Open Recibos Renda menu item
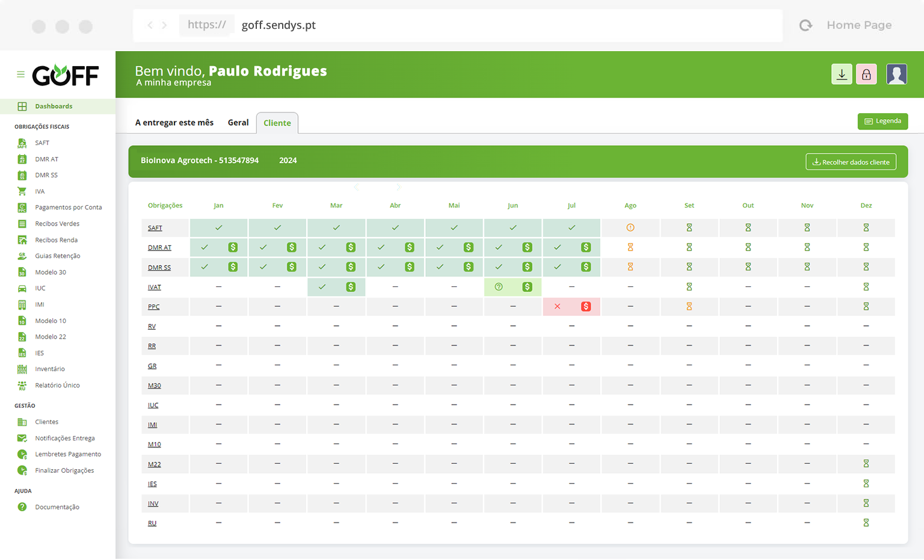This screenshot has width=924, height=560. [58, 240]
